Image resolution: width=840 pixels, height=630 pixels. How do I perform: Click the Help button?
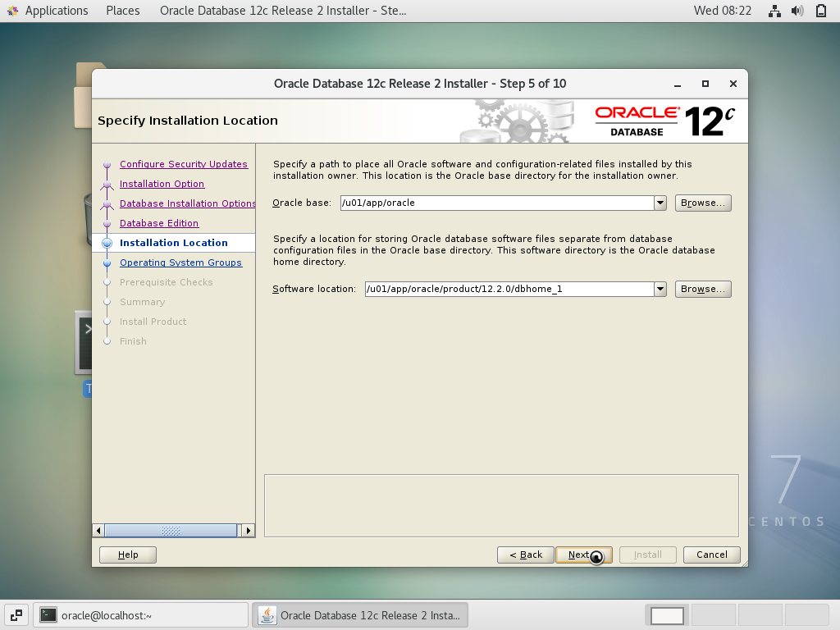coord(128,555)
